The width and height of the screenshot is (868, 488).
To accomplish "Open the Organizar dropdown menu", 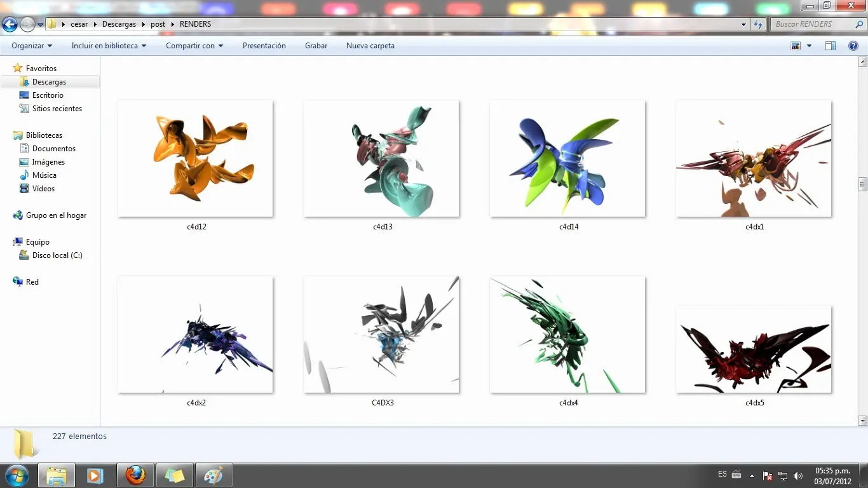I will pos(32,46).
